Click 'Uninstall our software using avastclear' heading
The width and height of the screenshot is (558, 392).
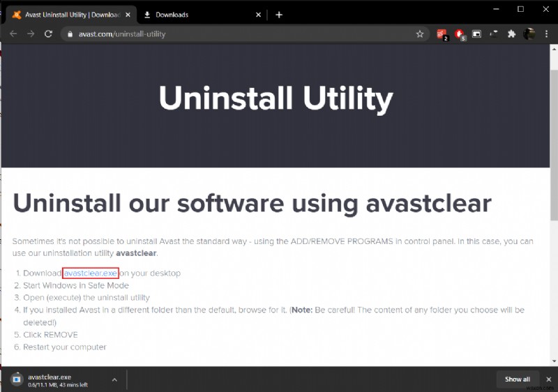click(x=252, y=204)
